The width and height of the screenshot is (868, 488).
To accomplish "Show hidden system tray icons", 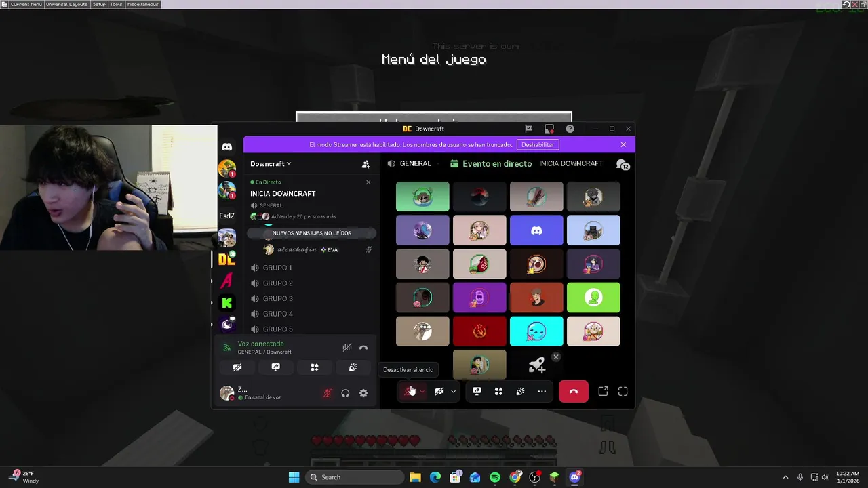I will [786, 477].
